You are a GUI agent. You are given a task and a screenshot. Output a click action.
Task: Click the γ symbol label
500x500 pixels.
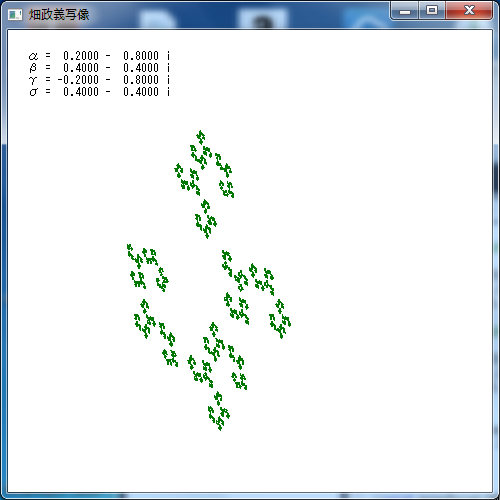pyautogui.click(x=33, y=80)
